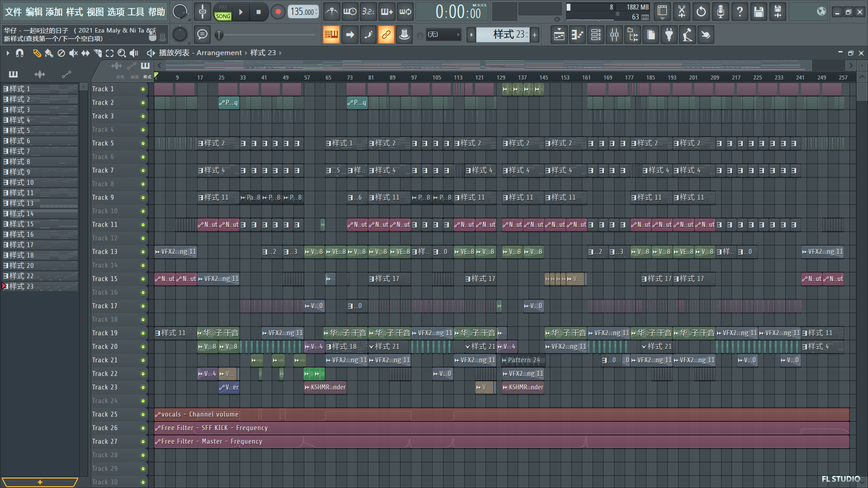Screen dimensions: 868x488
Task: Select the slip tool in playlist toolbar
Action: click(x=85, y=53)
